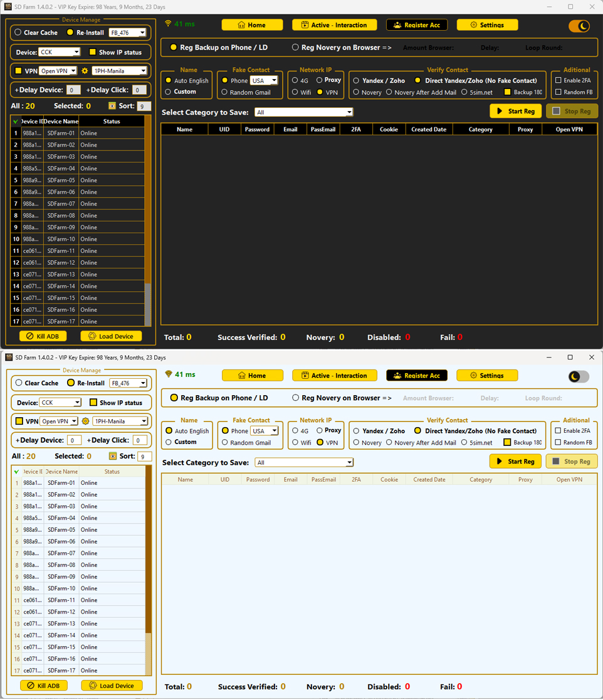Open the Settings tab in light window
This screenshot has width=603, height=700.
pyautogui.click(x=487, y=376)
